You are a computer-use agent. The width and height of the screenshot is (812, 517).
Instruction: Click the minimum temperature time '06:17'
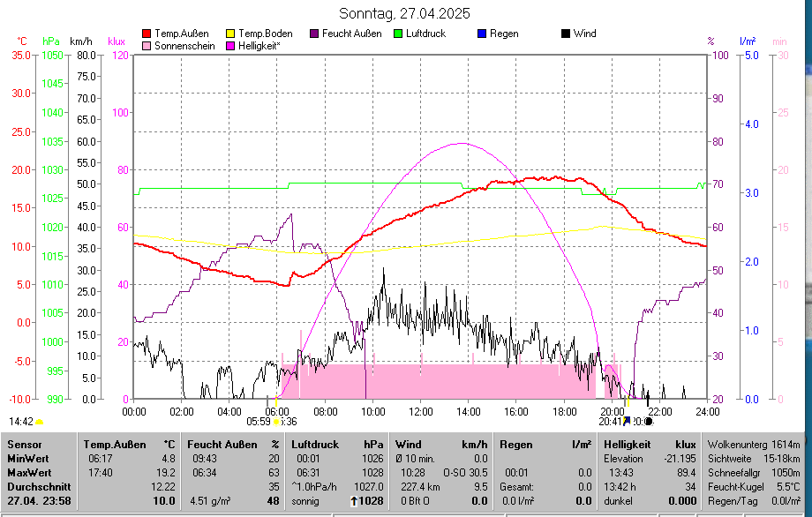tap(100, 459)
